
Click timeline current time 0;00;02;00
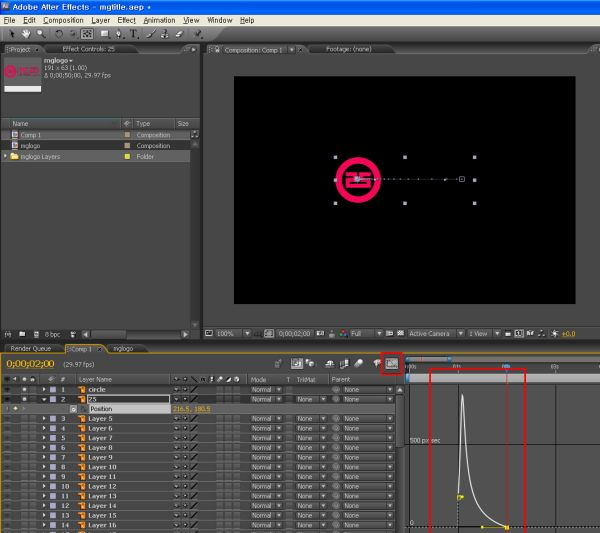pos(30,363)
